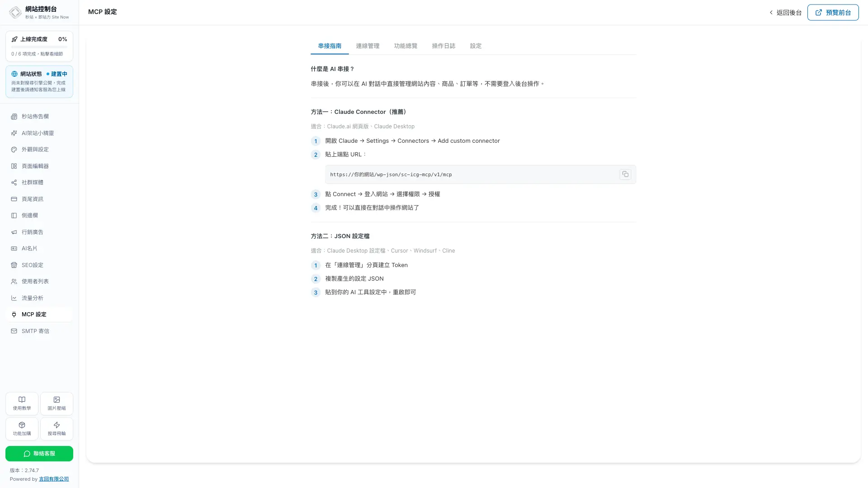Click the text 複製產生的設定 JSON
Screen dimensions: 868x488
354,279
